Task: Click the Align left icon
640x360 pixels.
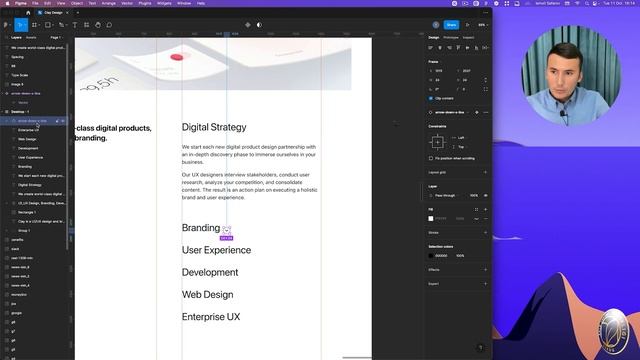Action: (x=430, y=48)
